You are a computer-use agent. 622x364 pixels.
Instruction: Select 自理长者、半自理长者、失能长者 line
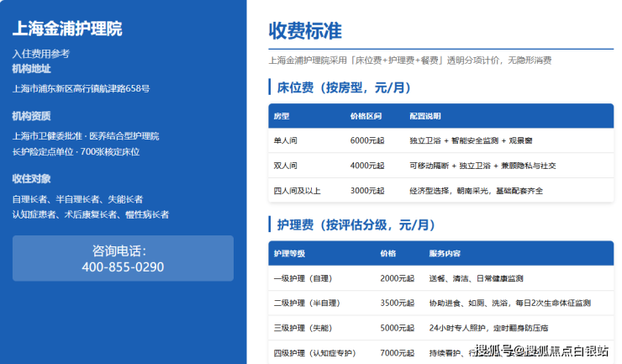[x=77, y=199]
